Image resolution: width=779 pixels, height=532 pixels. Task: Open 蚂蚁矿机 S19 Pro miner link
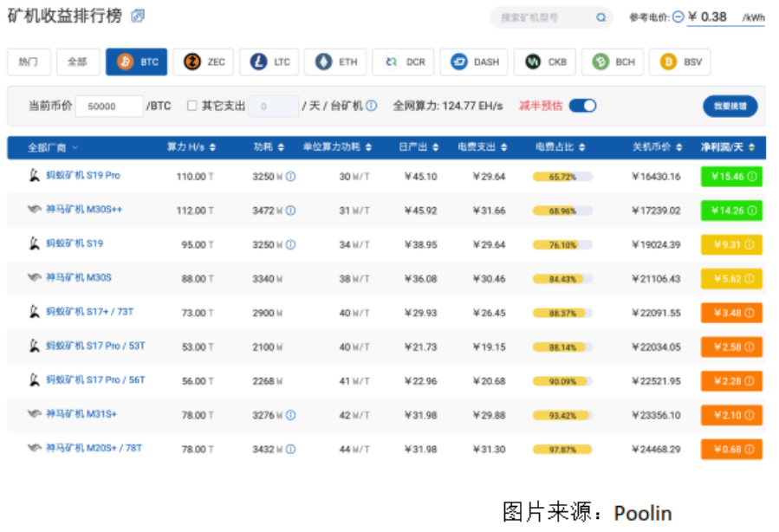[82, 176]
